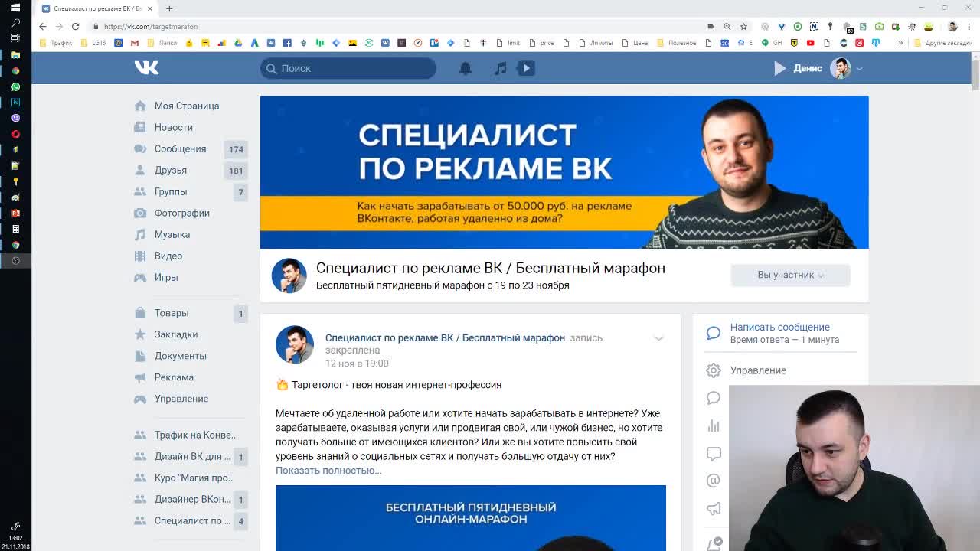This screenshot has width=980, height=551.
Task: Open Управление in the left sidebar
Action: click(x=181, y=399)
